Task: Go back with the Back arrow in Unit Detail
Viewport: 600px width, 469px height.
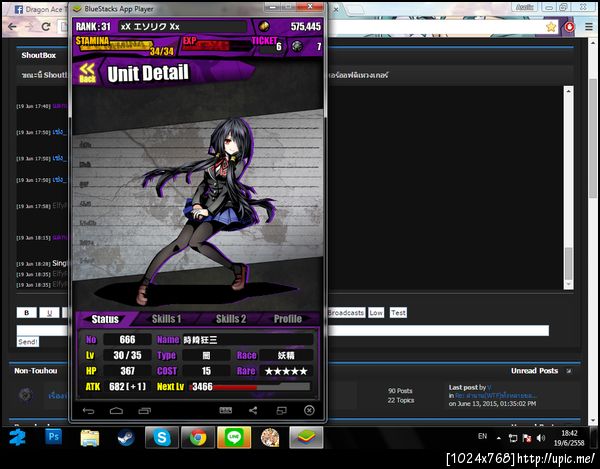Action: pyautogui.click(x=87, y=73)
